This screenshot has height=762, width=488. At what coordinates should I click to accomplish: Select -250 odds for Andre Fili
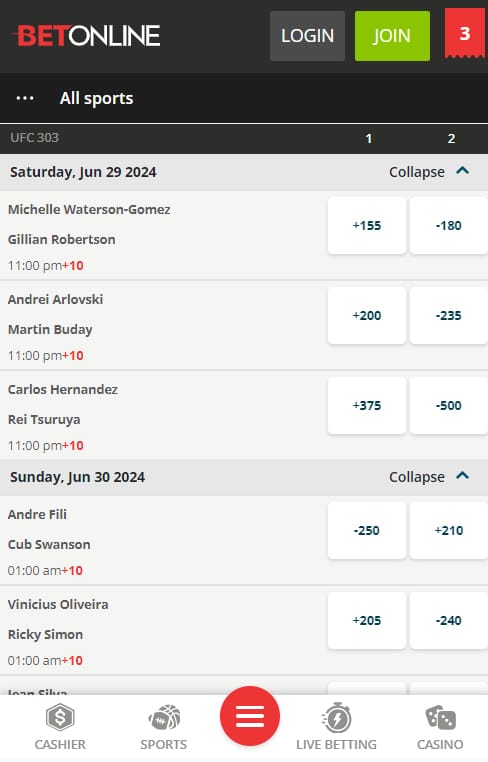click(x=367, y=530)
